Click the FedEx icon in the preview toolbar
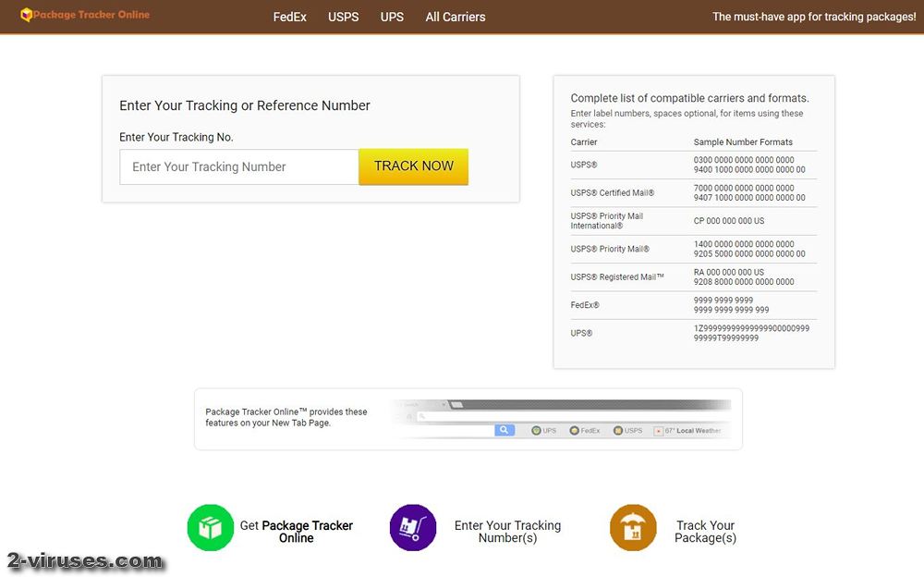This screenshot has width=924, height=577. pos(577,430)
